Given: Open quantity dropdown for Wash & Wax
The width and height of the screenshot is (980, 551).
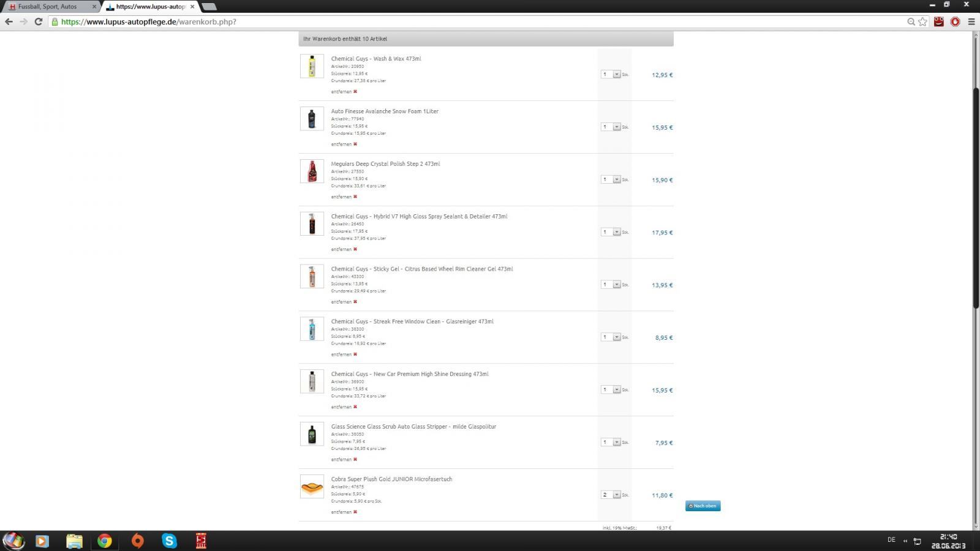Looking at the screenshot, I should pyautogui.click(x=611, y=75).
